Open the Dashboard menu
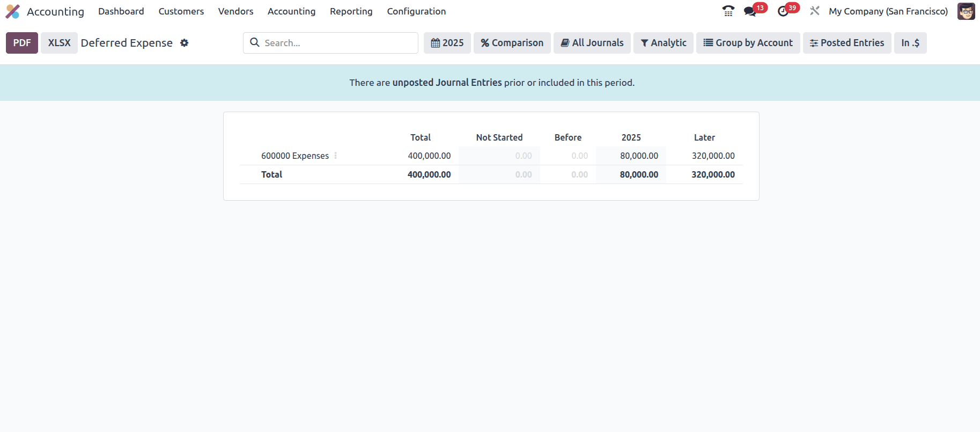 [x=121, y=11]
